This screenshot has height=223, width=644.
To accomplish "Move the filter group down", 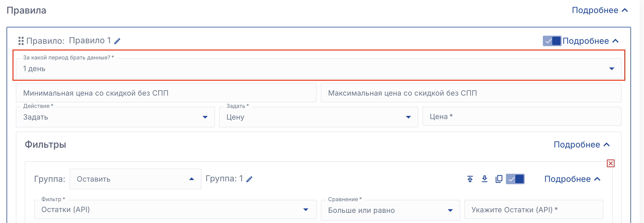I will (484, 179).
